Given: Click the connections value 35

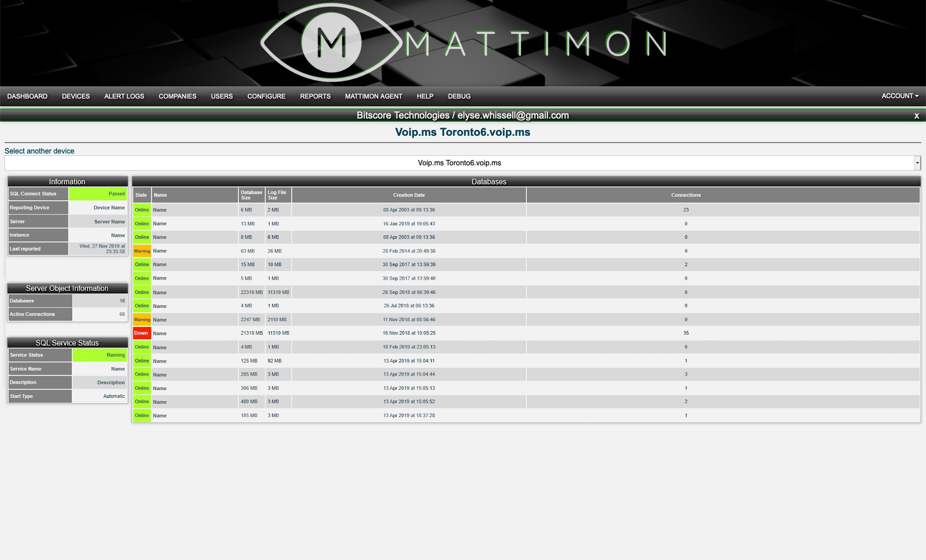Looking at the screenshot, I should [x=686, y=333].
